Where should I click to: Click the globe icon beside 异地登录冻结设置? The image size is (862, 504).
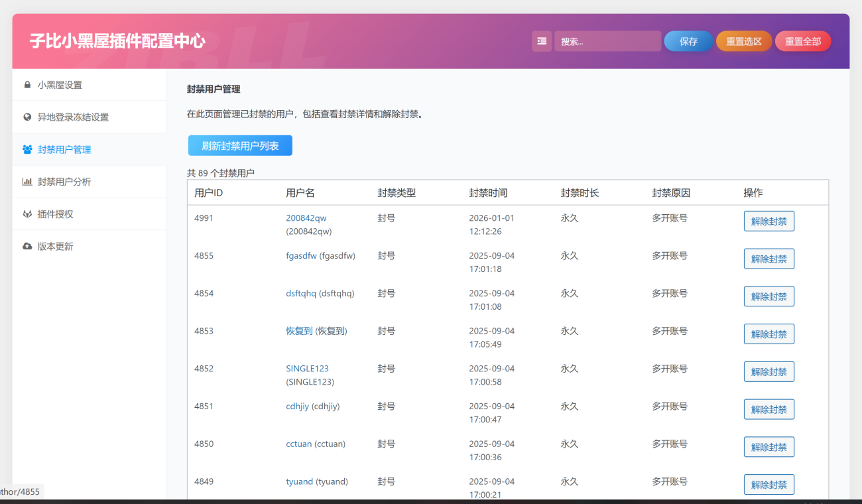[27, 117]
